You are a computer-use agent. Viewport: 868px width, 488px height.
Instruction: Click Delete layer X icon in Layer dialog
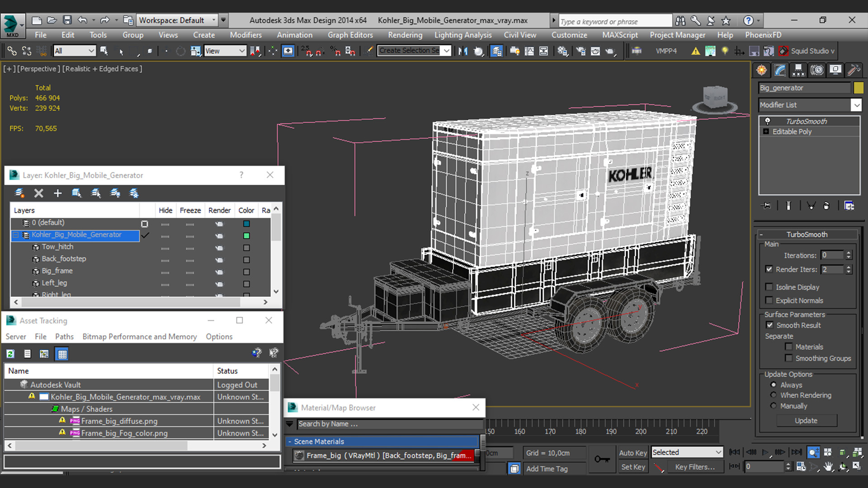tap(39, 193)
